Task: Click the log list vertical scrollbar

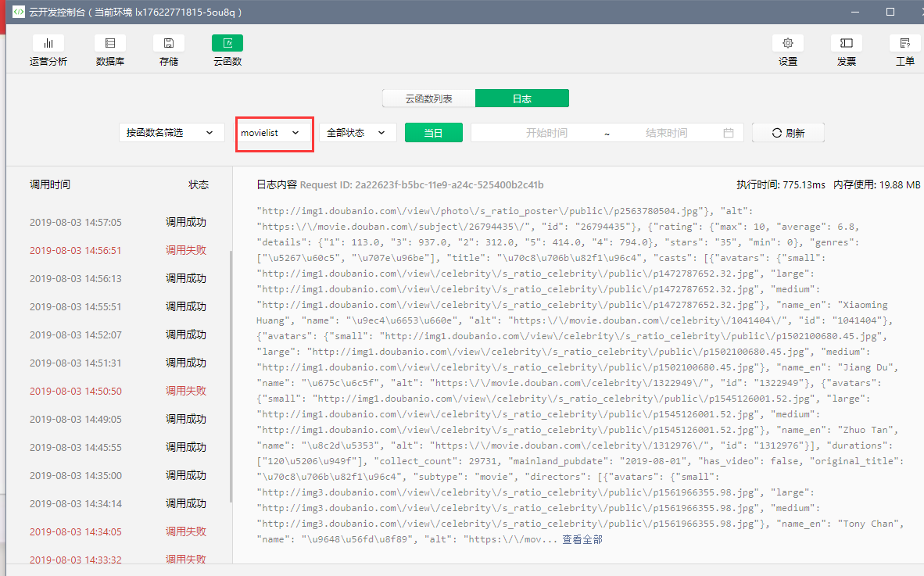Action: tap(231, 377)
